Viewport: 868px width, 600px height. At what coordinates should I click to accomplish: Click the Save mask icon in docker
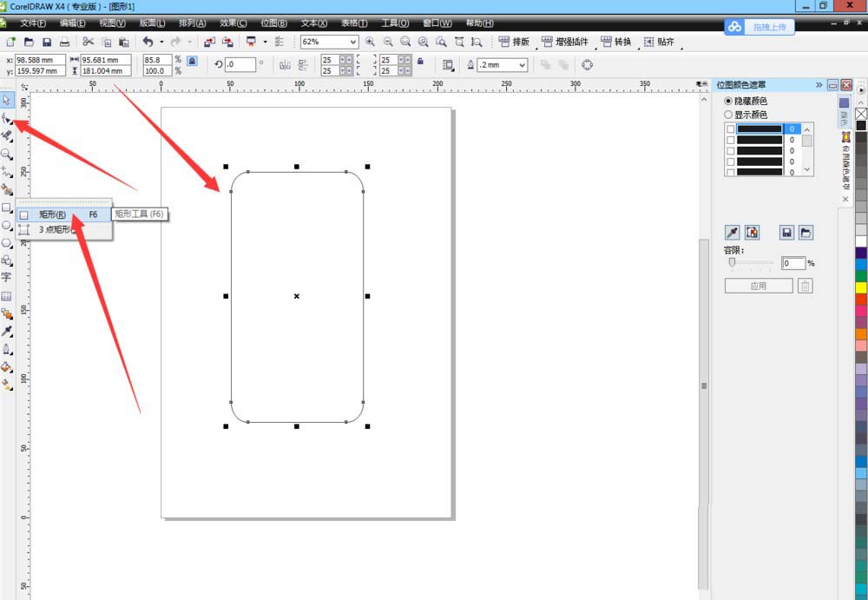tap(786, 233)
